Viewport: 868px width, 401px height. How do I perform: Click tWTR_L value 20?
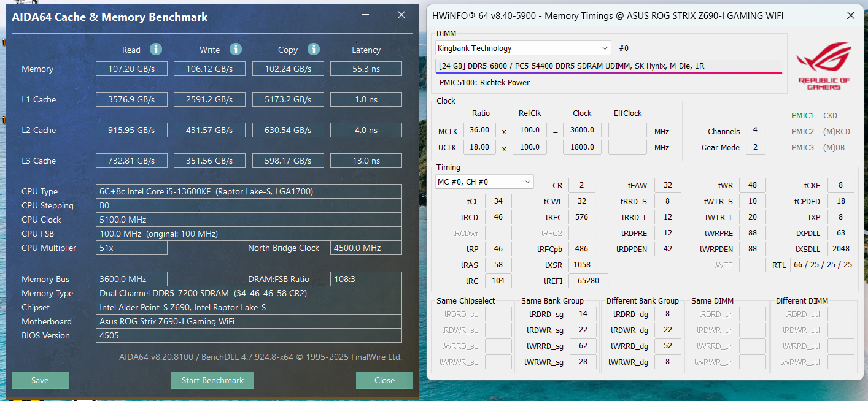click(x=753, y=217)
